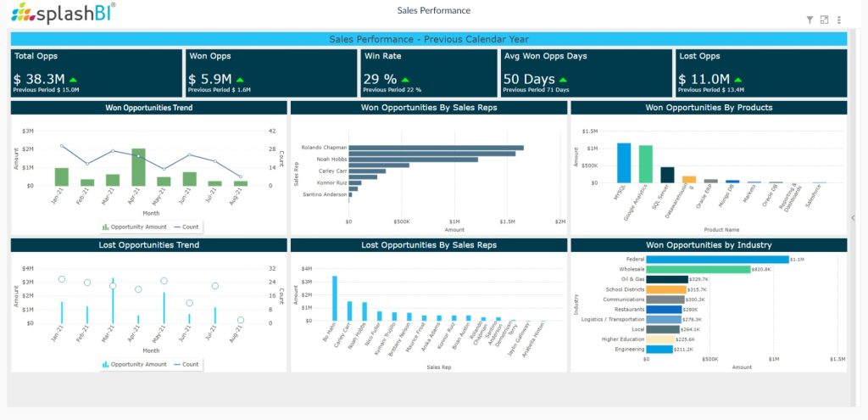Click the Sales Performance page title
The image size is (868, 420).
[x=433, y=11]
